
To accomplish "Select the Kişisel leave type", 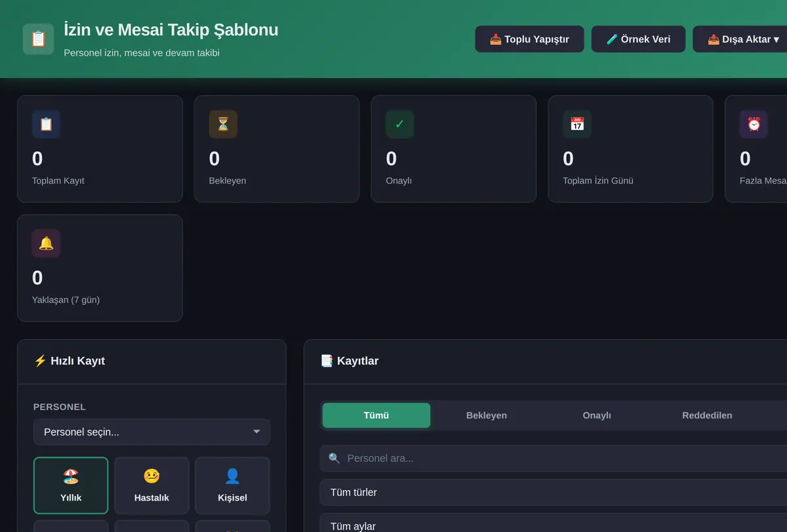I will (232, 485).
